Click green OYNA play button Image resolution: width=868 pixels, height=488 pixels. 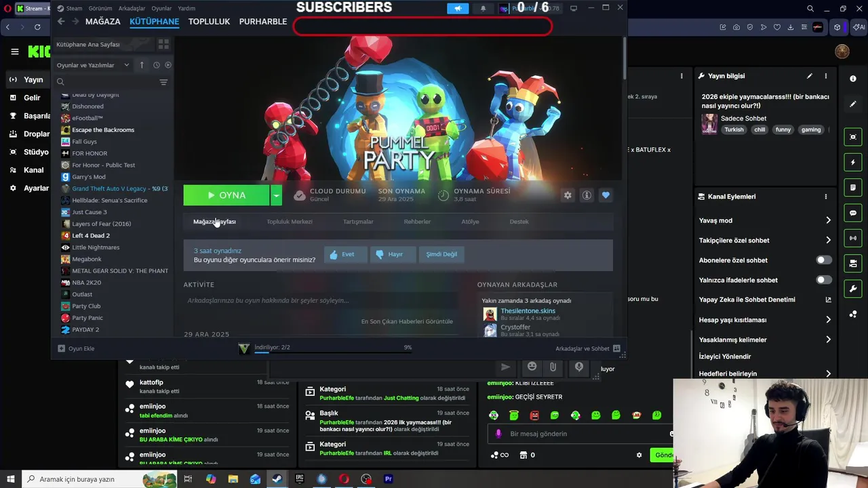[226, 195]
